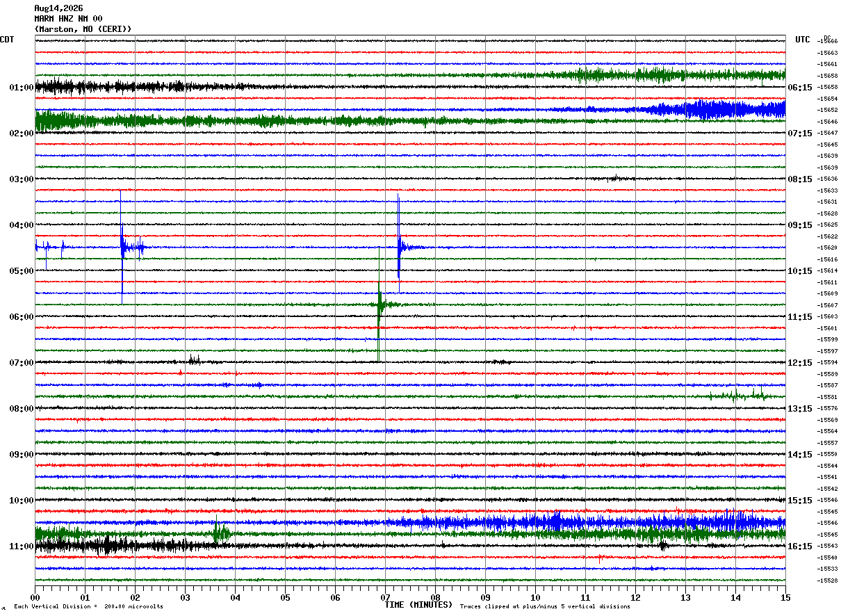The image size is (841, 616).
Task: Click the 11:00 CDT time label
Action: 22,546
